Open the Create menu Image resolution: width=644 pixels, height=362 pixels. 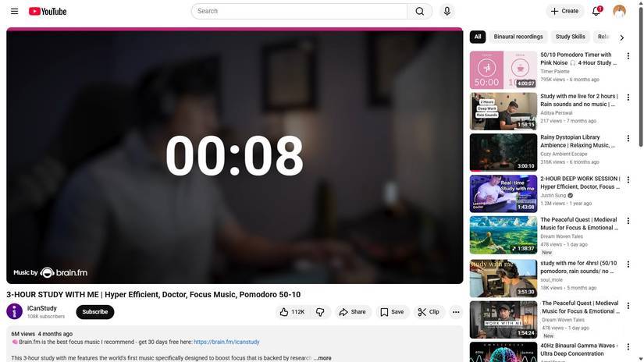pos(564,11)
